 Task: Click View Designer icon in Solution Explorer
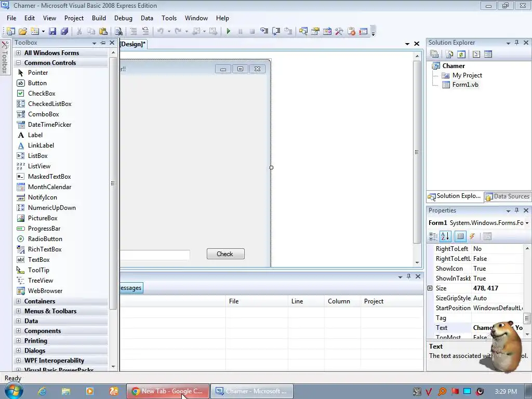(488, 54)
